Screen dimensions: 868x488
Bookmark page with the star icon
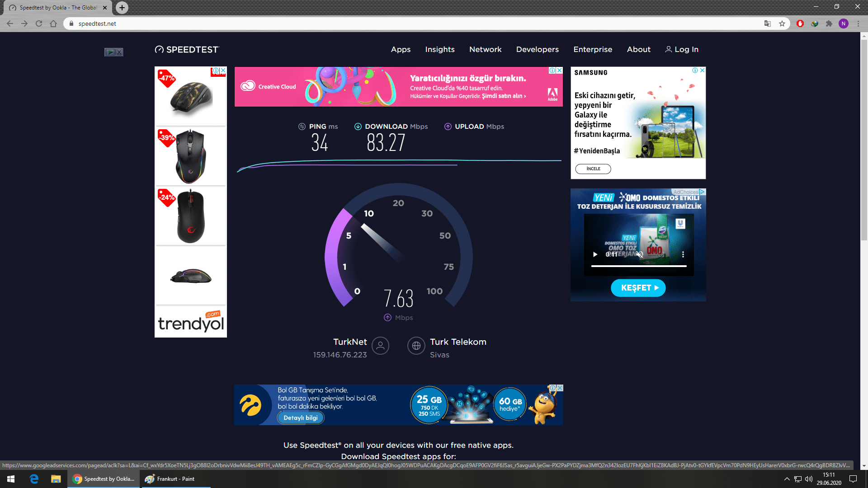pos(782,23)
